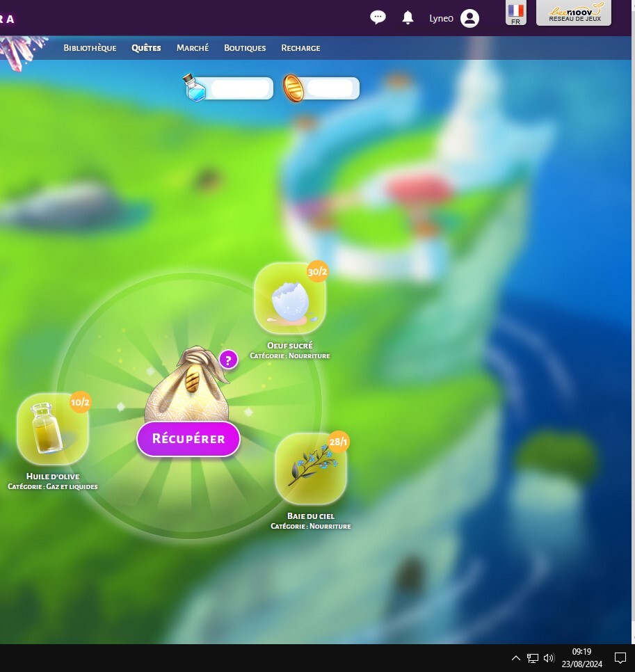Open the notifications bell

(408, 18)
